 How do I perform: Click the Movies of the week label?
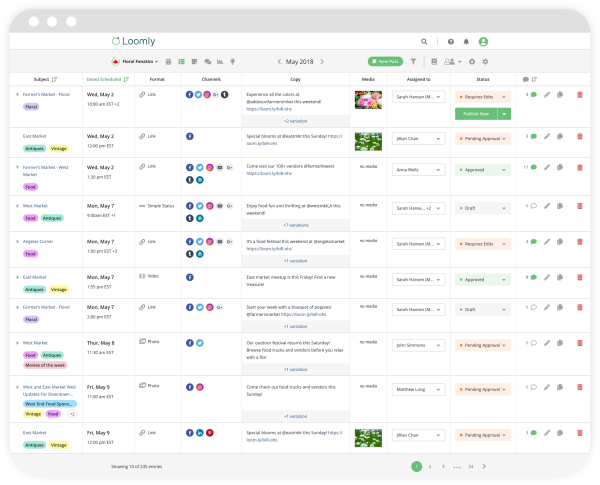[45, 365]
